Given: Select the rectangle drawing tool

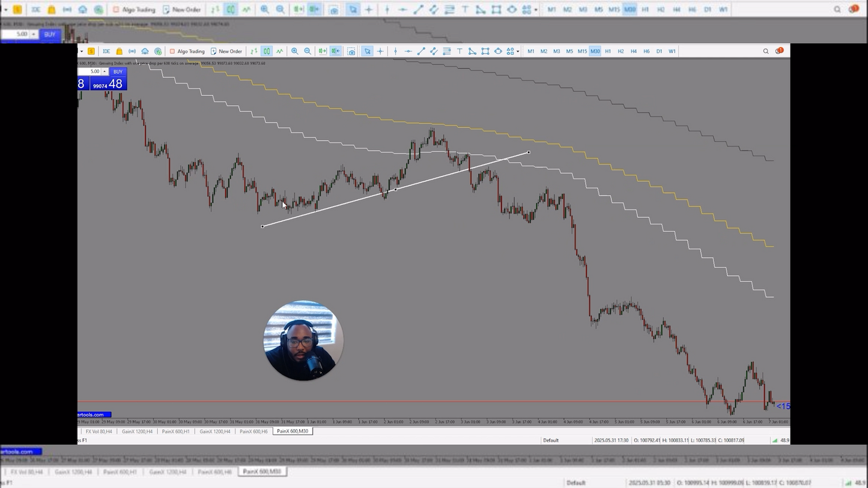Looking at the screenshot, I should click(x=485, y=51).
